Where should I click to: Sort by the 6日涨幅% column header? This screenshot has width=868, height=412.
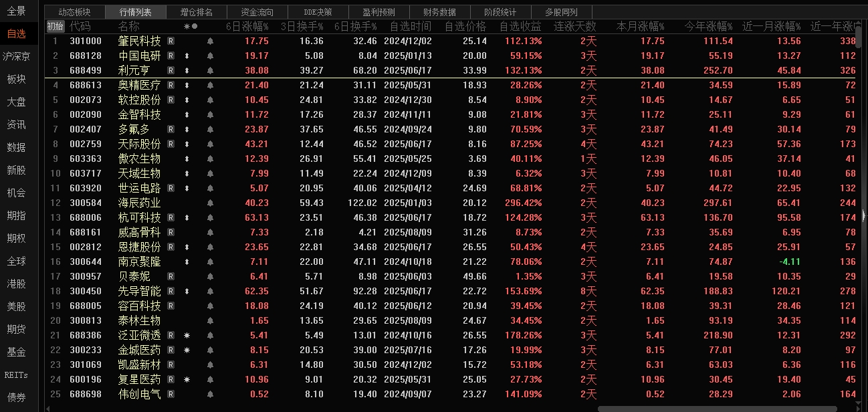247,26
